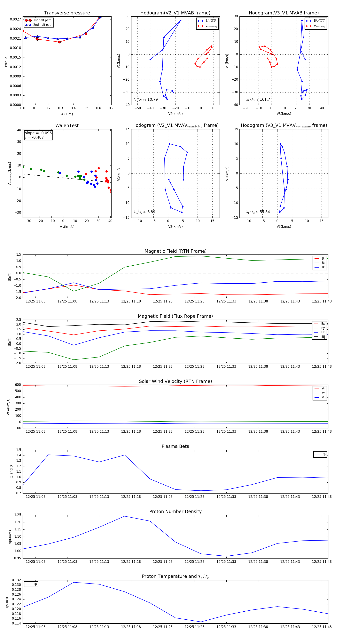Click the 'Tp' legend entry

pos(31,584)
